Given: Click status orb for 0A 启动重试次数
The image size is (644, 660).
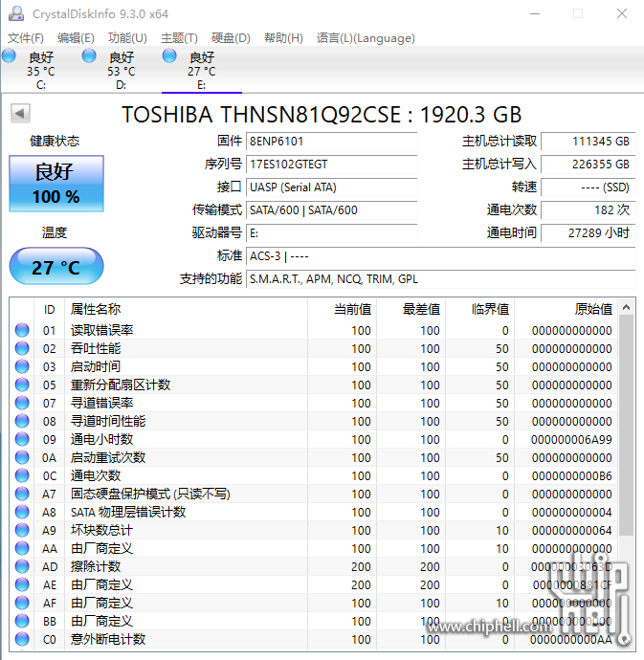Looking at the screenshot, I should pos(22,457).
